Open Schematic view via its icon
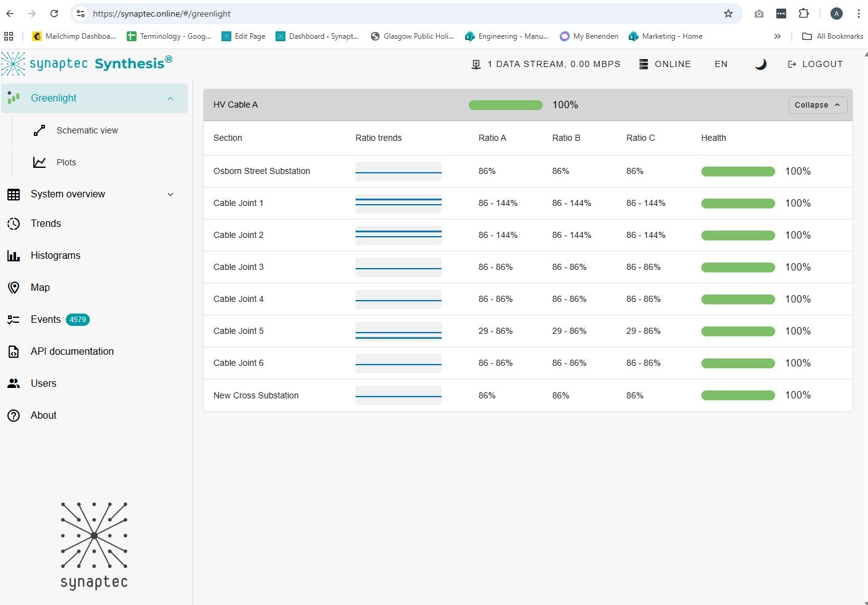 coord(39,130)
